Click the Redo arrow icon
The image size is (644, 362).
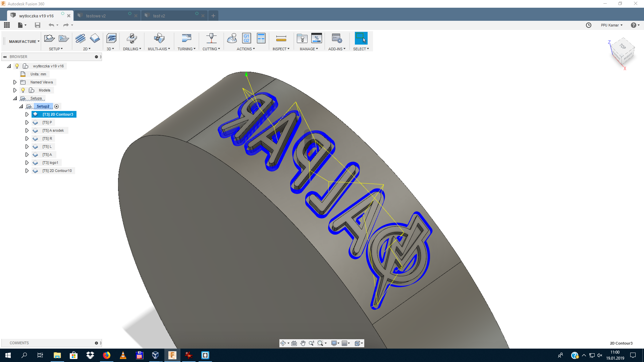(x=66, y=25)
